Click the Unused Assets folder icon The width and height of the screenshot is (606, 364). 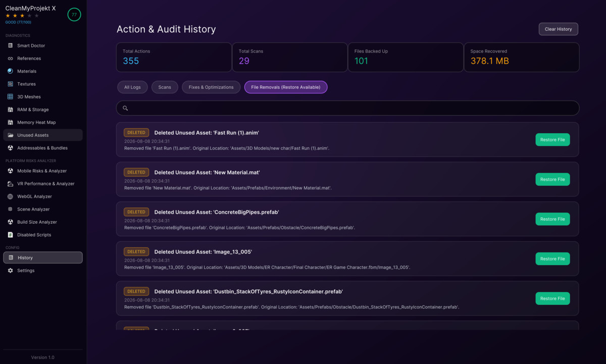point(11,135)
